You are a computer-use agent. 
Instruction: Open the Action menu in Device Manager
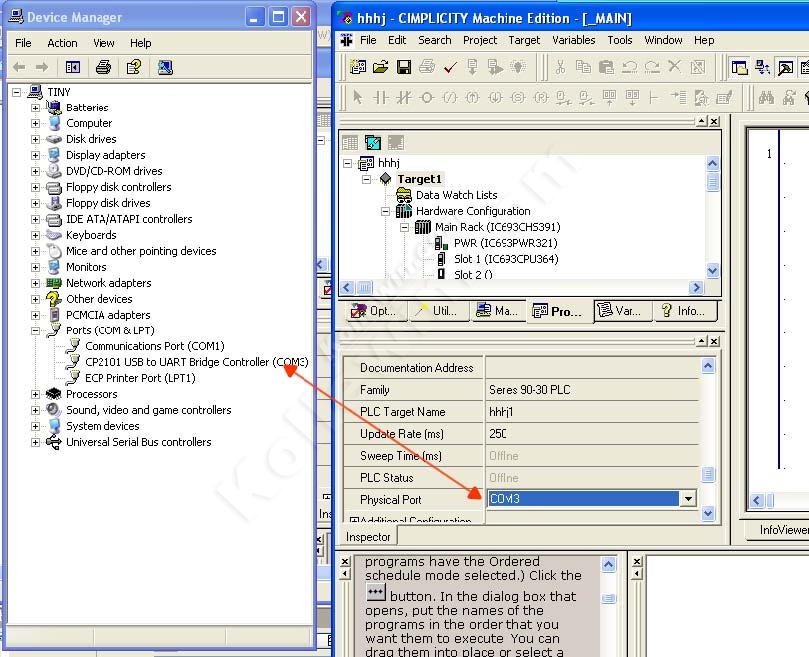pyautogui.click(x=62, y=43)
